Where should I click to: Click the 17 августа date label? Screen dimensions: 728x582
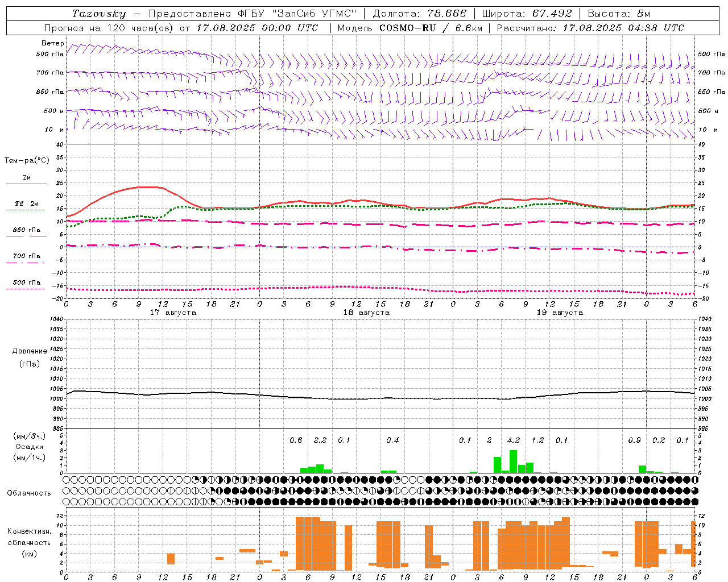point(173,313)
